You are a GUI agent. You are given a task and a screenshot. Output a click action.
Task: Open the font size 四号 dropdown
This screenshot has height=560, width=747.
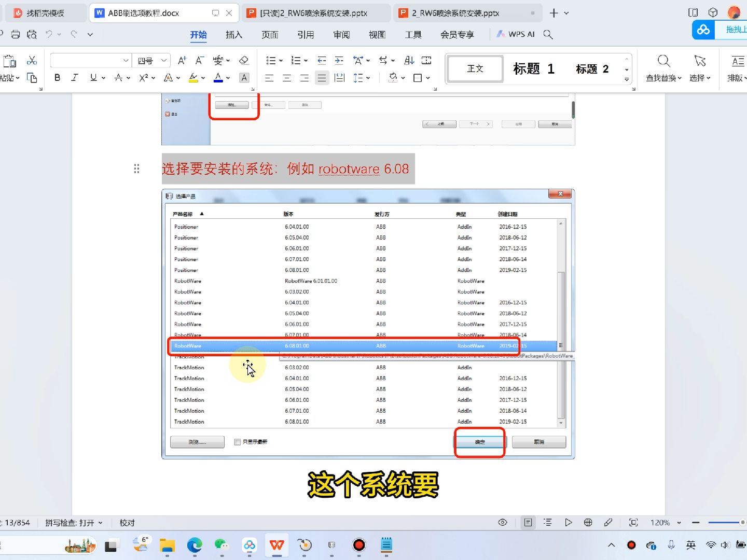pyautogui.click(x=164, y=61)
